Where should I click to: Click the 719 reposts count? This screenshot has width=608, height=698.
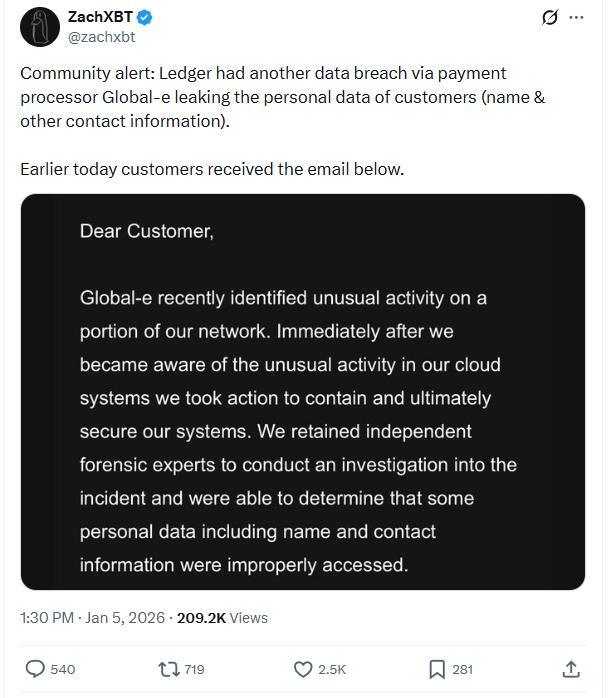195,669
